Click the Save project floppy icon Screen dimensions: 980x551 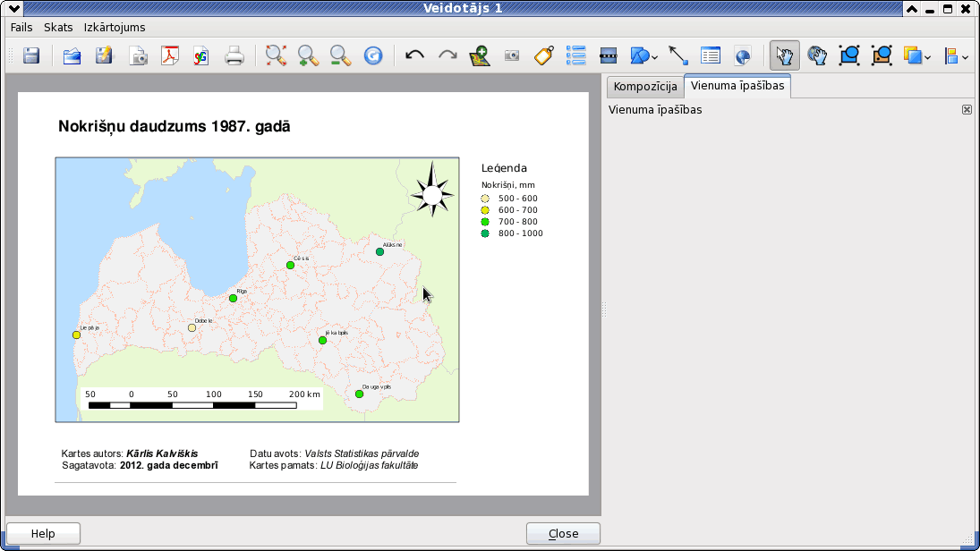[31, 55]
